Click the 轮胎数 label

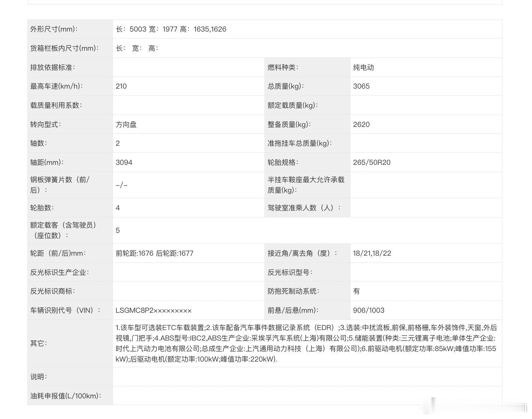point(42,208)
